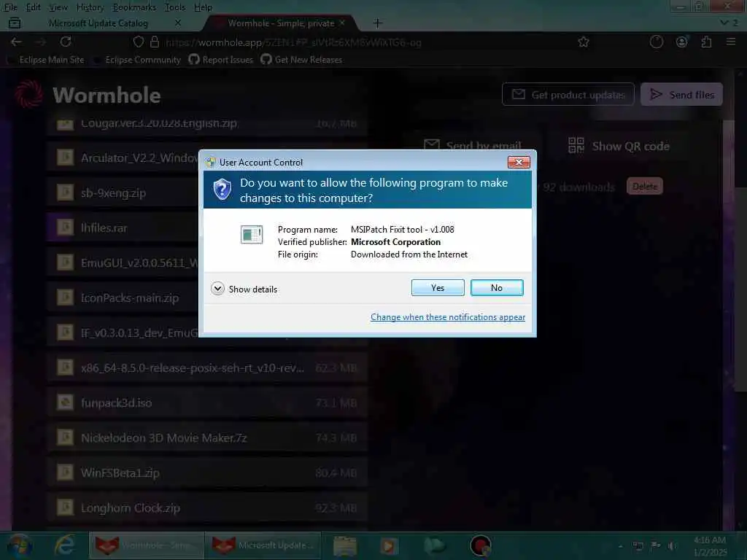Open Eclipse Main Site bookmark
The width and height of the screenshot is (747, 560).
pyautogui.click(x=46, y=60)
